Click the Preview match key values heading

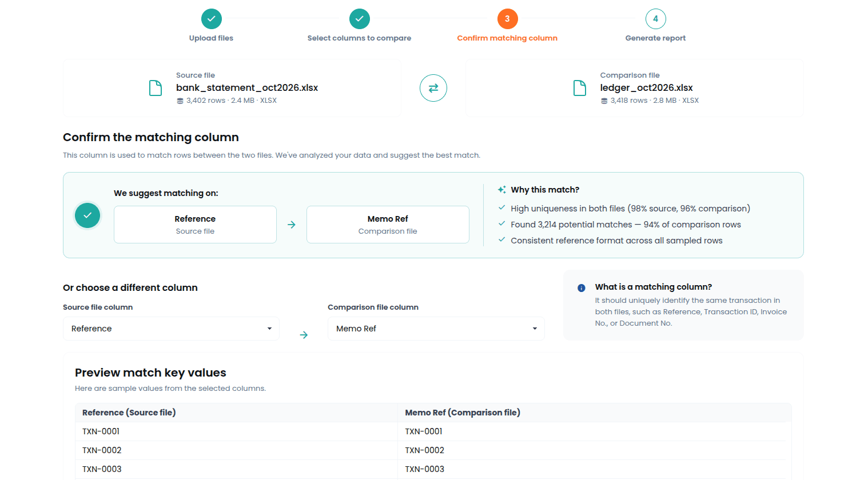(x=150, y=373)
